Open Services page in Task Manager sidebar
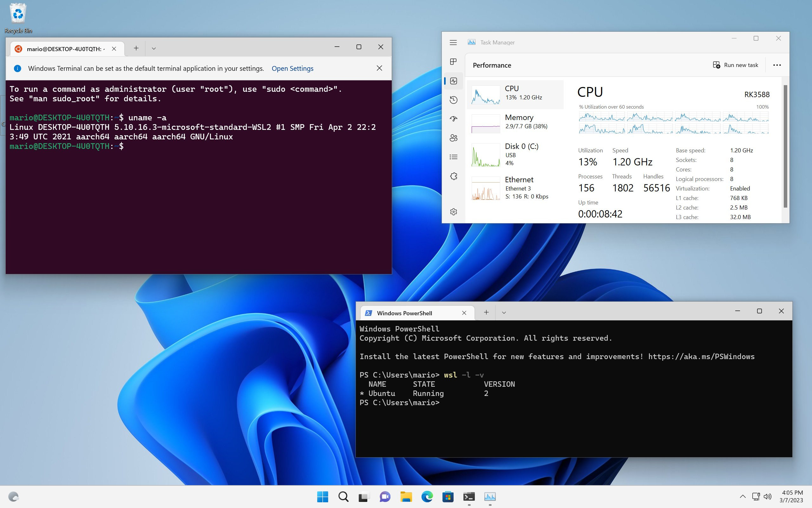812x508 pixels. click(453, 176)
